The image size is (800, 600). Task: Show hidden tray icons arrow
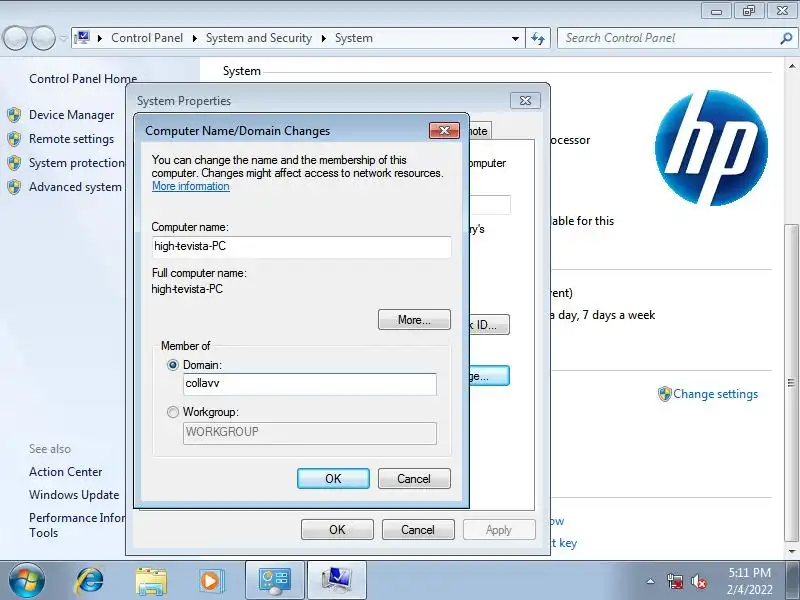click(651, 581)
